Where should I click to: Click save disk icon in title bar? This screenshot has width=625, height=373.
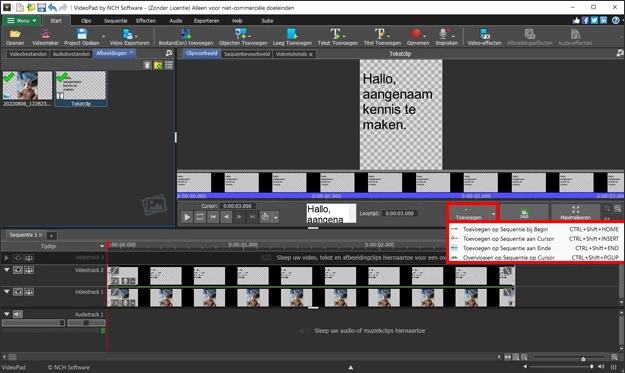coord(41,8)
